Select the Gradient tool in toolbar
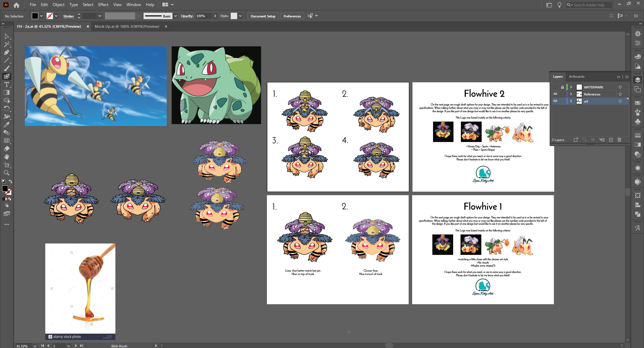Viewport: 644px width, 348px height. click(x=7, y=92)
